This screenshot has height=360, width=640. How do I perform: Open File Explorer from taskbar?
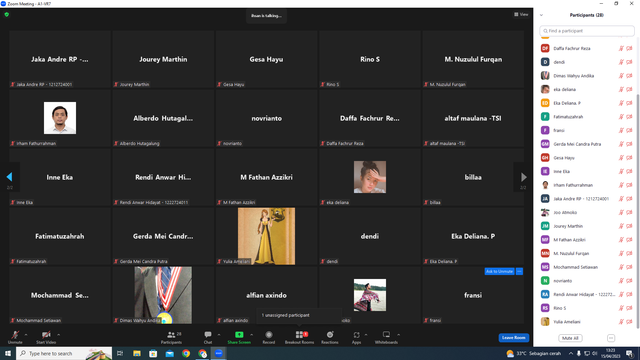point(137,353)
